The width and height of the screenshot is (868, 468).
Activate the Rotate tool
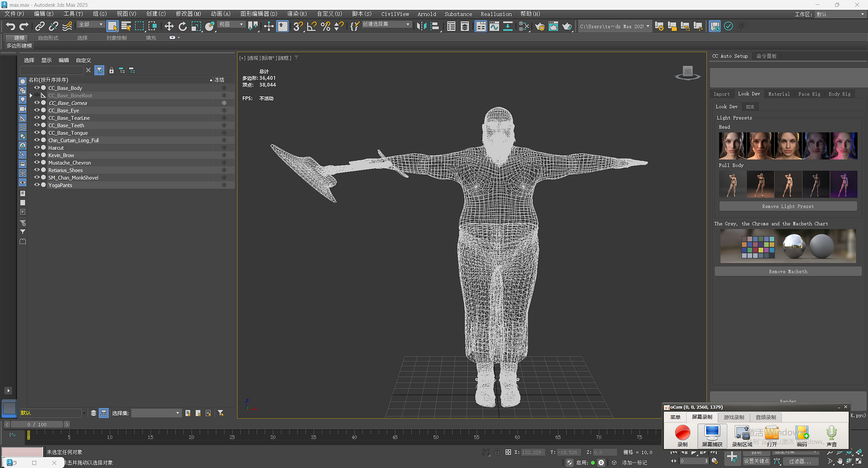pos(183,26)
